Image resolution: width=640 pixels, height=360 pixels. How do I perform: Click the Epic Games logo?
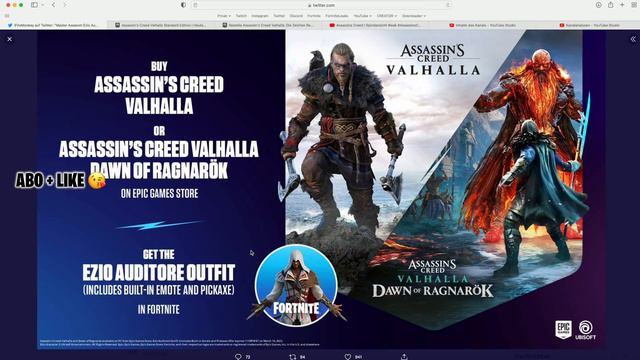coord(563,329)
